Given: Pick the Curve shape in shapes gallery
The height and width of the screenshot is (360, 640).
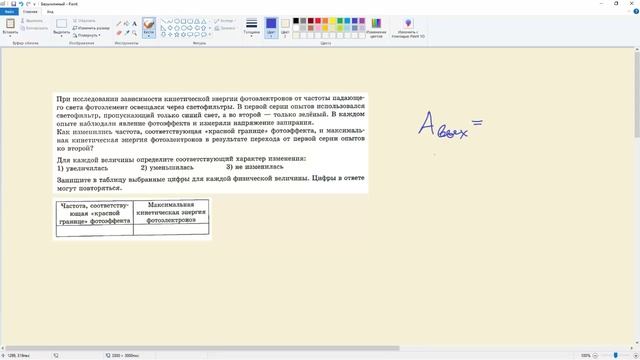Looking at the screenshot, I should [x=170, y=21].
